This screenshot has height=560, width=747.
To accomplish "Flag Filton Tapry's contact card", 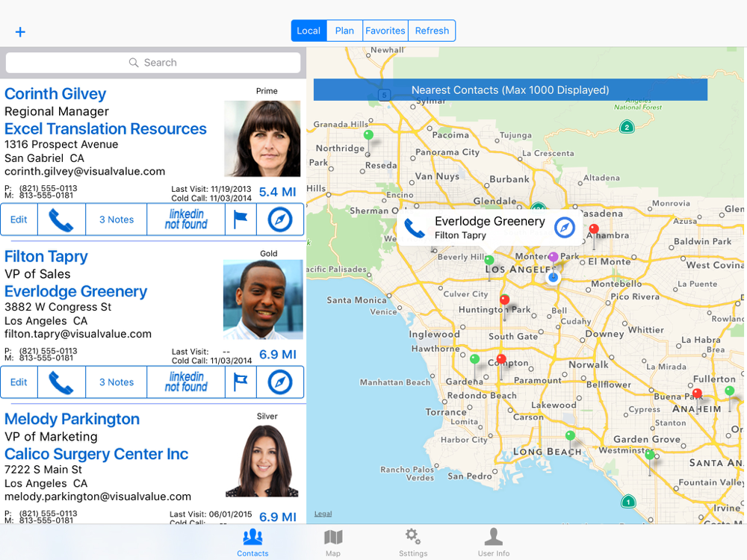I will point(241,382).
